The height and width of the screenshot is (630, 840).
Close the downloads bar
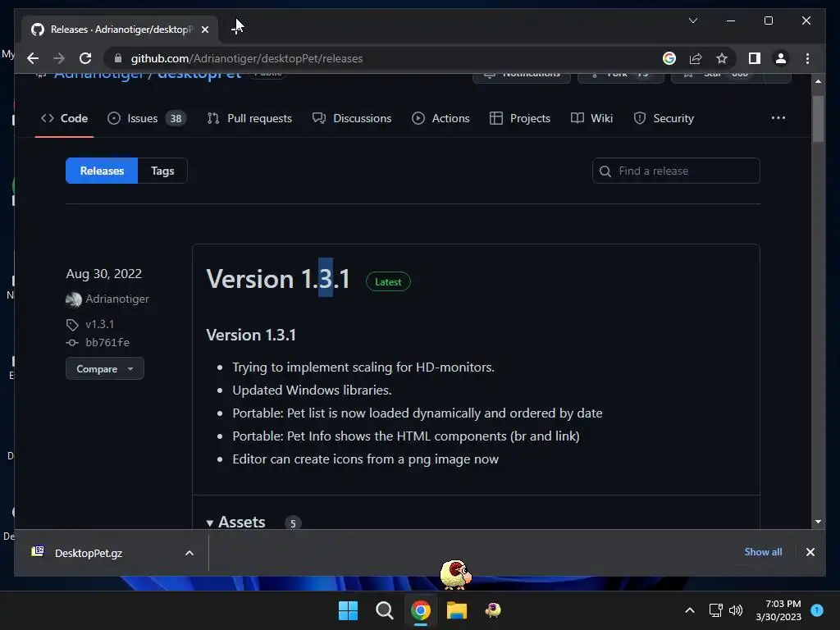pyautogui.click(x=810, y=552)
